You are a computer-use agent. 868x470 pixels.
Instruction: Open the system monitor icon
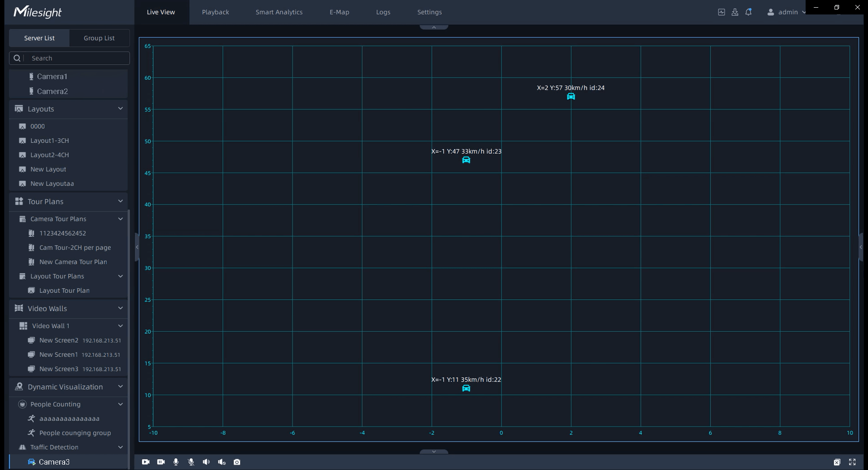click(722, 12)
